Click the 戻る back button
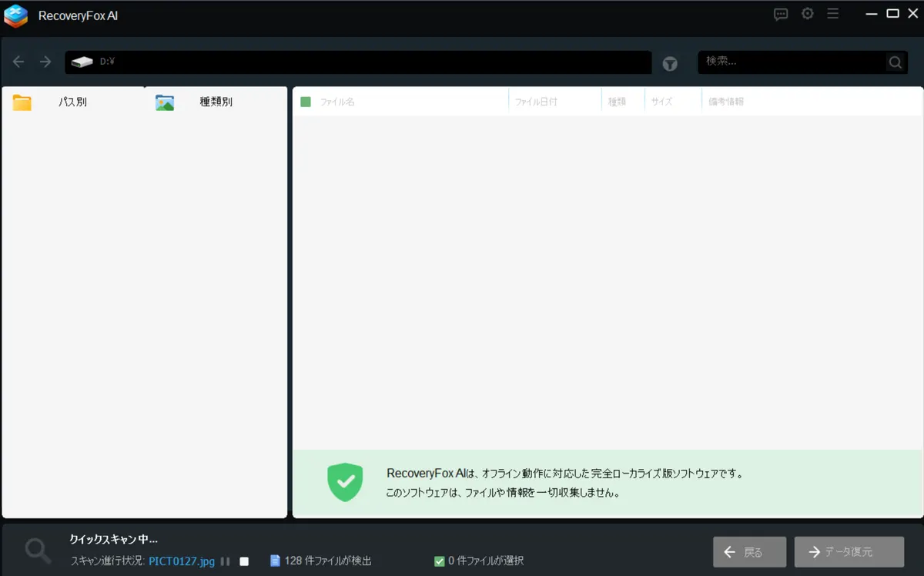 (x=749, y=552)
